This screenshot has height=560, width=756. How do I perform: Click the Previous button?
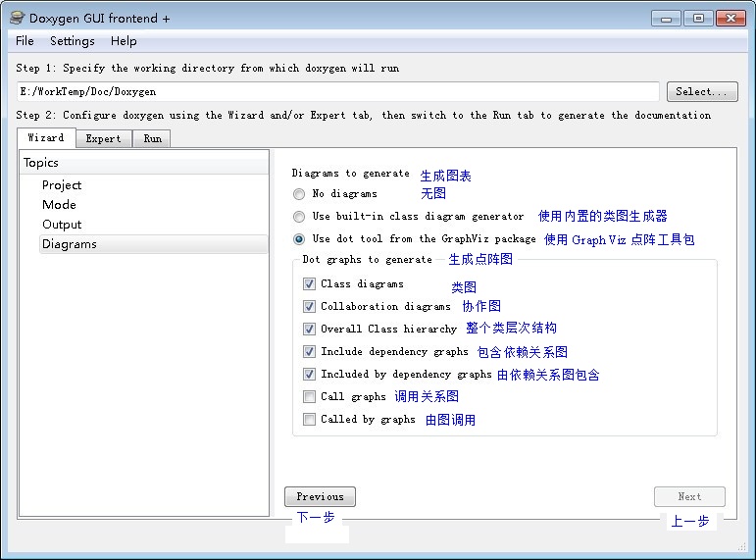320,497
